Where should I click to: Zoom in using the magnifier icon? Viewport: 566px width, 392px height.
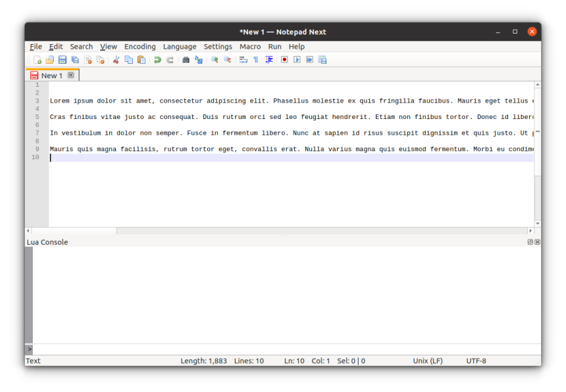(x=214, y=59)
